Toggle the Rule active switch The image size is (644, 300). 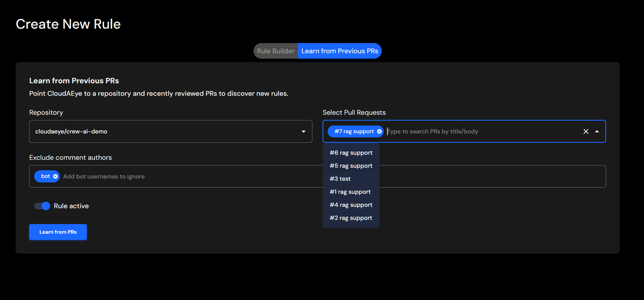(x=42, y=206)
